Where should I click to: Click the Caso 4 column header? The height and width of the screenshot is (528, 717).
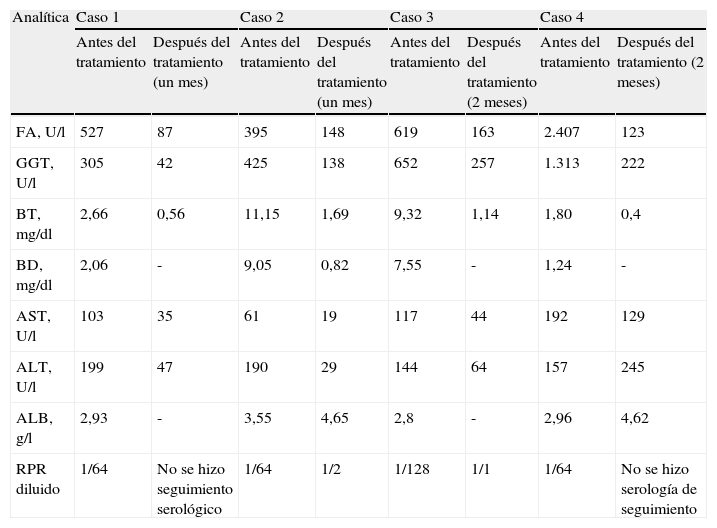click(561, 18)
